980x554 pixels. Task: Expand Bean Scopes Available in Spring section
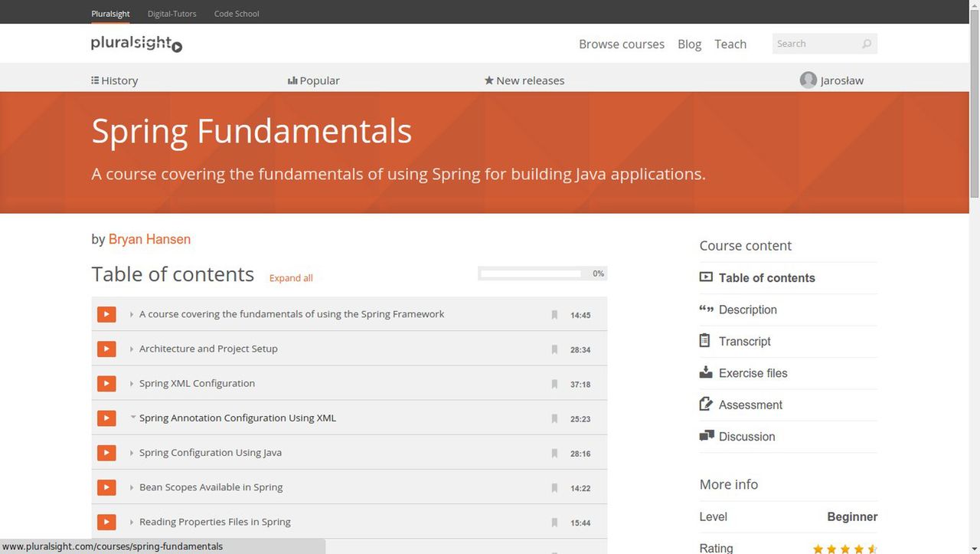click(132, 487)
